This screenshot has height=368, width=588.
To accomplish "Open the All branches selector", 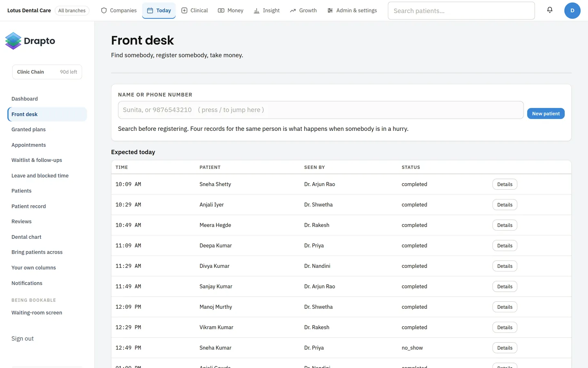I will tap(72, 11).
